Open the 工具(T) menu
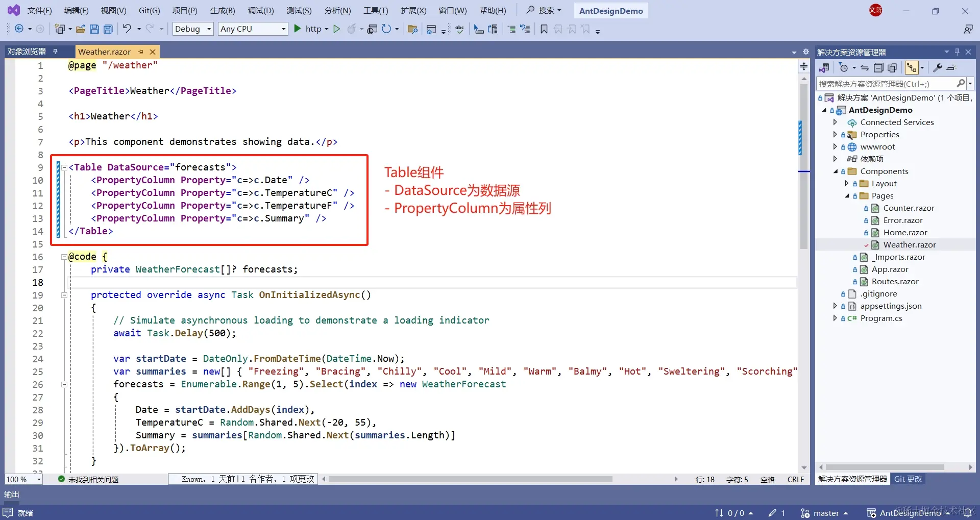980x520 pixels. pyautogui.click(x=376, y=11)
